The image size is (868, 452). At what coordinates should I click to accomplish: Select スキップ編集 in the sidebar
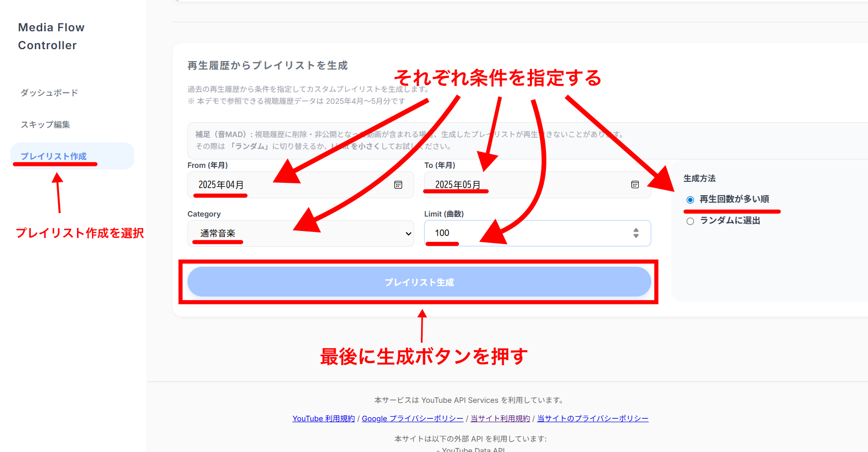click(44, 125)
